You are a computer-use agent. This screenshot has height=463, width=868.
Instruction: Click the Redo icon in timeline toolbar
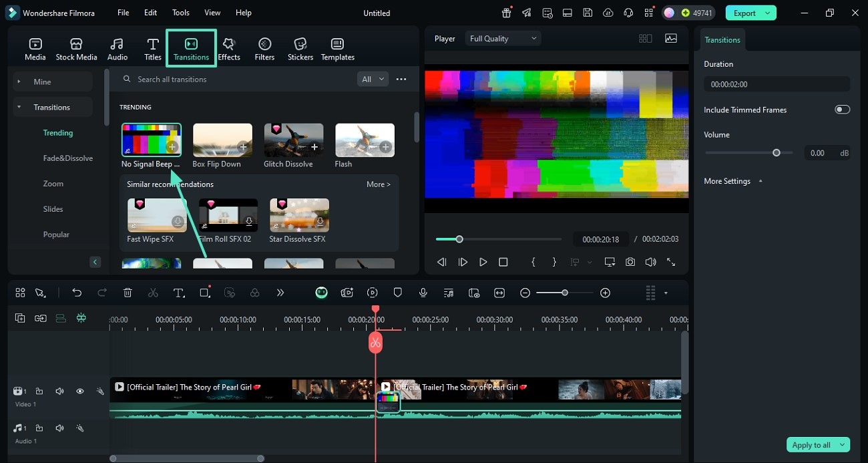pos(102,293)
